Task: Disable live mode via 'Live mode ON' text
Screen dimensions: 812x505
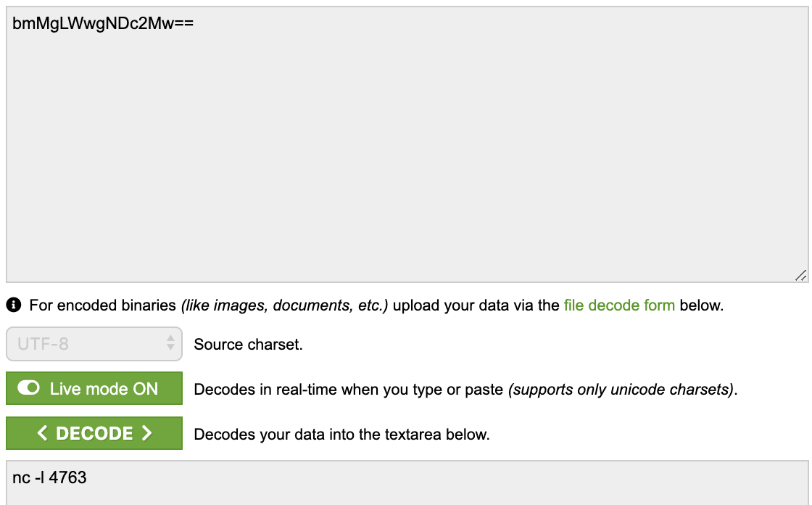Action: point(104,389)
